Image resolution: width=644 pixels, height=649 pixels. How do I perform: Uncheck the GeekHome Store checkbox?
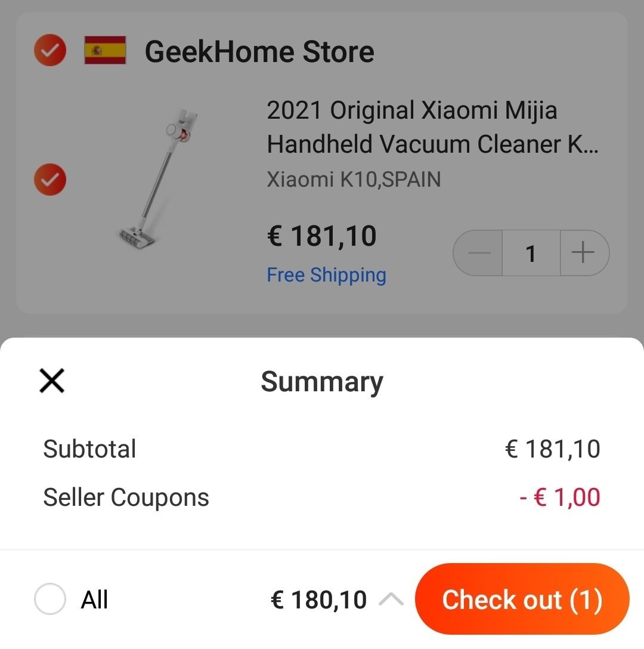click(x=49, y=50)
